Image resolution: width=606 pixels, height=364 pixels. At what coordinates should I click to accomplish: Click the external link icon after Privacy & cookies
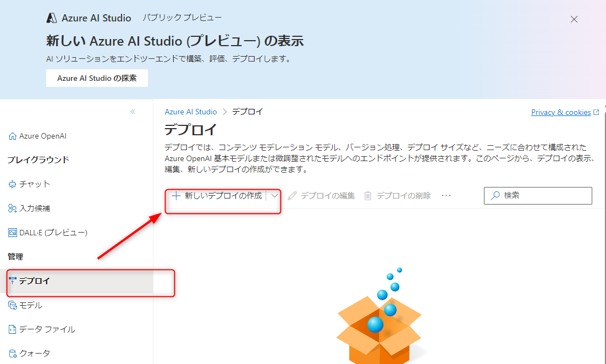[x=596, y=112]
